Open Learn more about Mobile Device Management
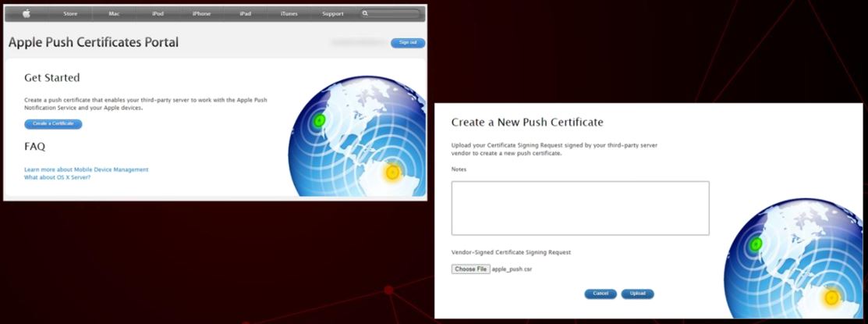 (86, 169)
